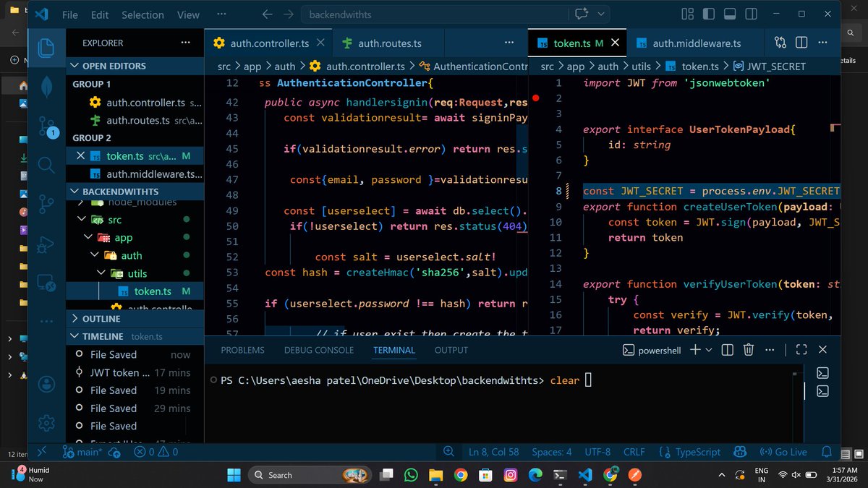This screenshot has width=868, height=488.
Task: Open Source Control view with badge
Action: pyautogui.click(x=46, y=127)
